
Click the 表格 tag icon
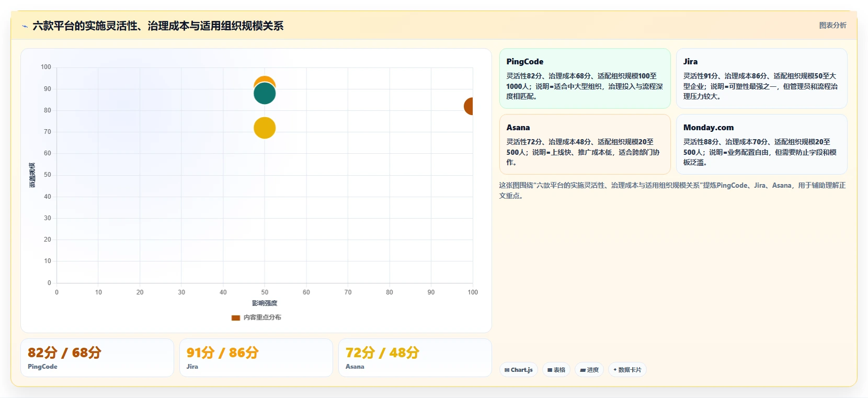click(550, 370)
